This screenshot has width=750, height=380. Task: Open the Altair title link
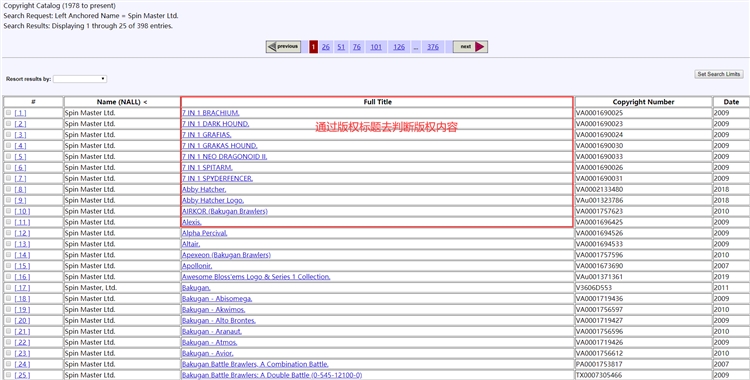click(x=191, y=244)
